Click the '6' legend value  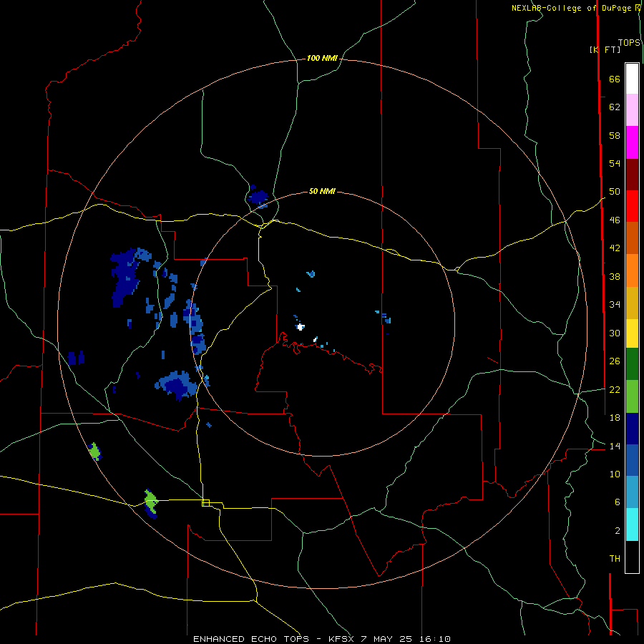click(618, 502)
